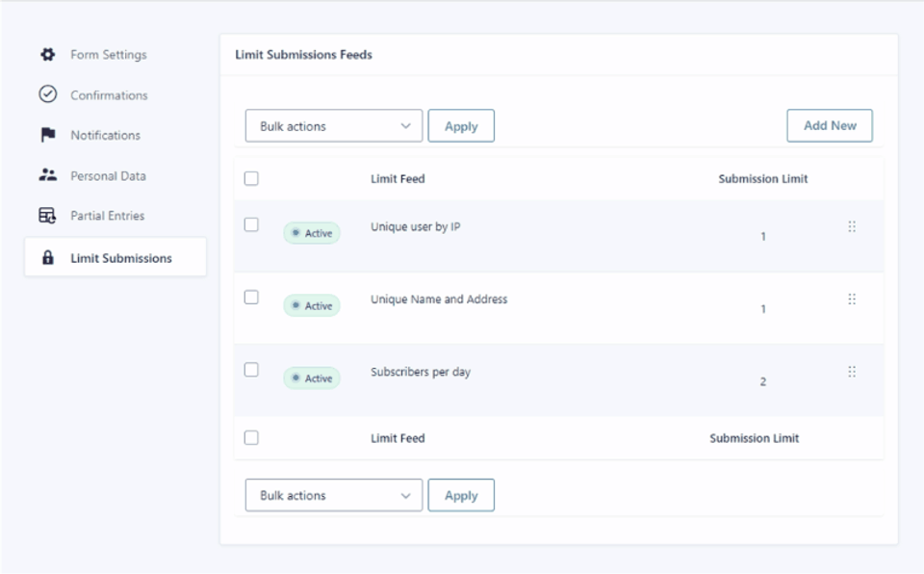Image resolution: width=924 pixels, height=574 pixels.
Task: Go to Confirmations settings
Action: point(109,95)
